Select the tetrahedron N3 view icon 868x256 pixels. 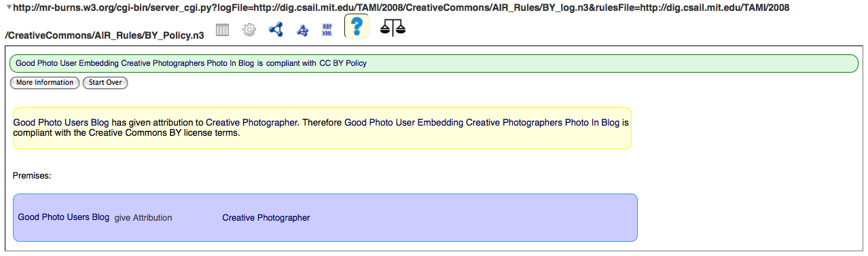pyautogui.click(x=303, y=31)
